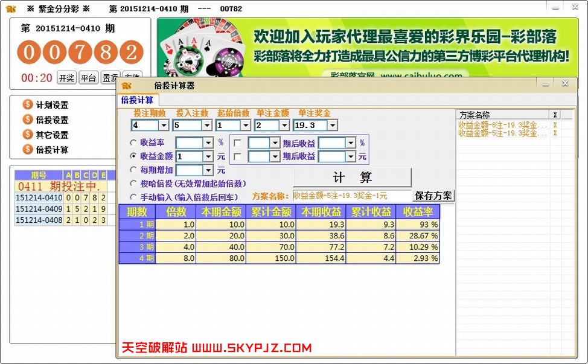Select the 梭哈倍投 radio option

click(133, 184)
